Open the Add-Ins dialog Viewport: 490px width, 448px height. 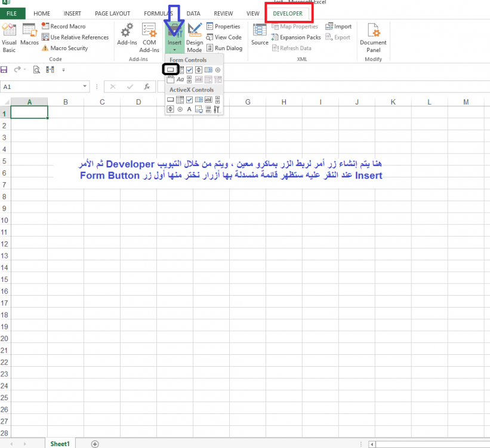pos(127,35)
